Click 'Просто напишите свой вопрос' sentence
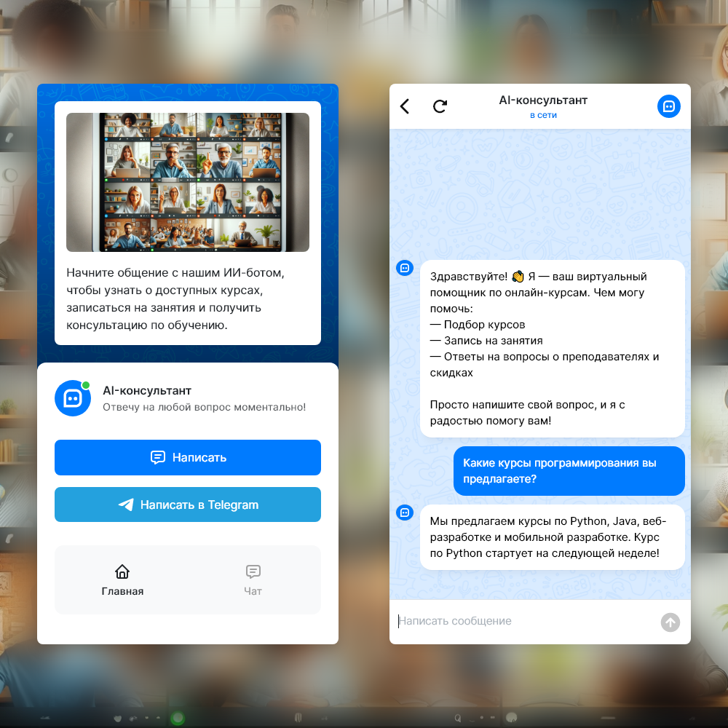The width and height of the screenshot is (728, 728). 527,413
